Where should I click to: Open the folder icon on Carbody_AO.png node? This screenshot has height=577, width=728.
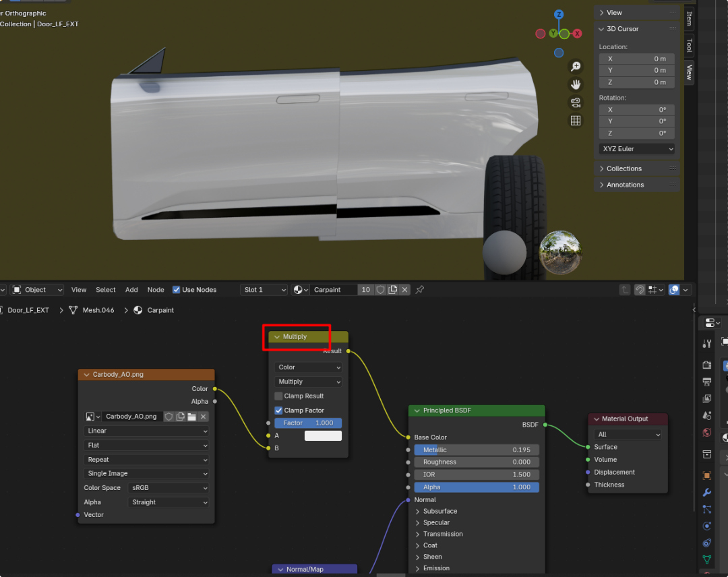[191, 417]
